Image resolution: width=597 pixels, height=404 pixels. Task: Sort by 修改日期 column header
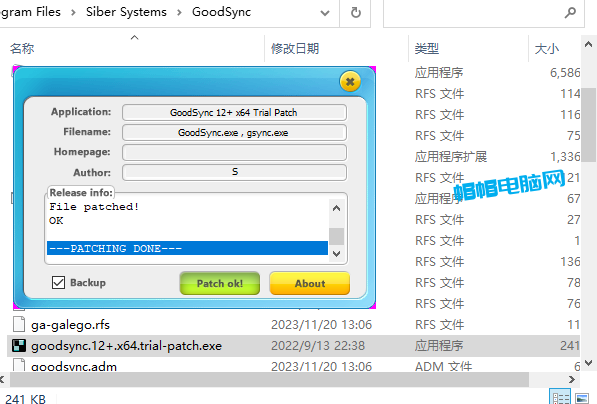click(x=295, y=49)
